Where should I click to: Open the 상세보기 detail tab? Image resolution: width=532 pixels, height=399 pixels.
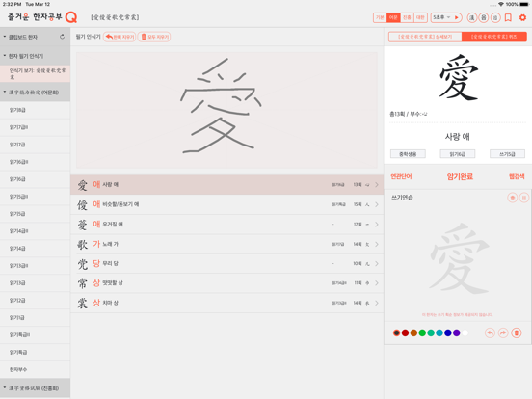click(x=425, y=37)
